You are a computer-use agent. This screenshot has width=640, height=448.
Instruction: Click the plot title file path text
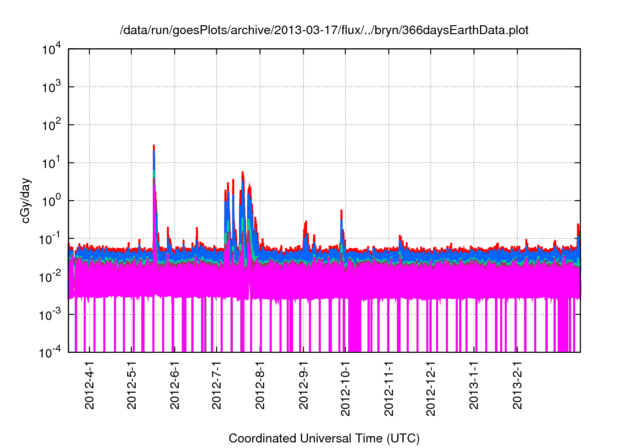click(x=324, y=31)
